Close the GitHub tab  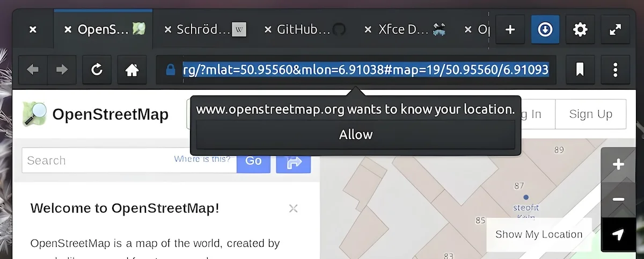pos(268,30)
